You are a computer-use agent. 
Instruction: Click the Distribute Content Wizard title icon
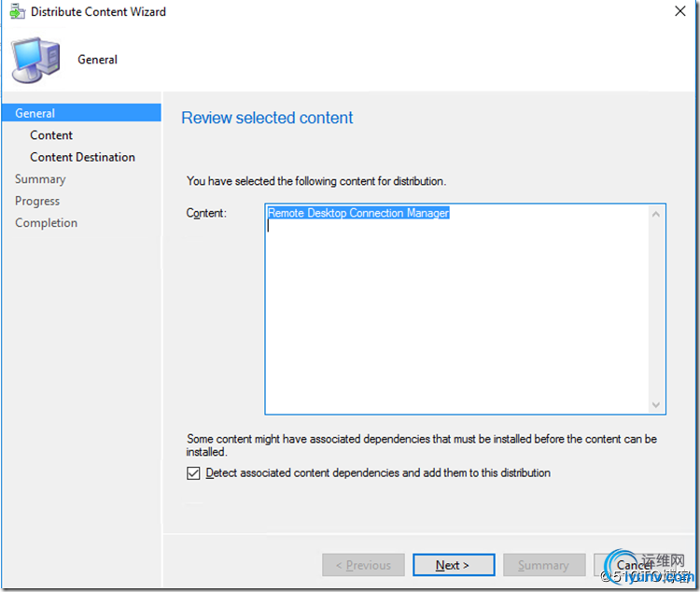click(x=17, y=11)
